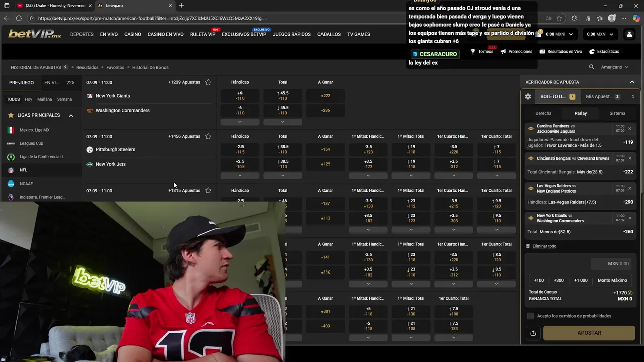The height and width of the screenshot is (362, 644).
Task: Favorite the Steelers vs Jets match star
Action: pyautogui.click(x=208, y=136)
